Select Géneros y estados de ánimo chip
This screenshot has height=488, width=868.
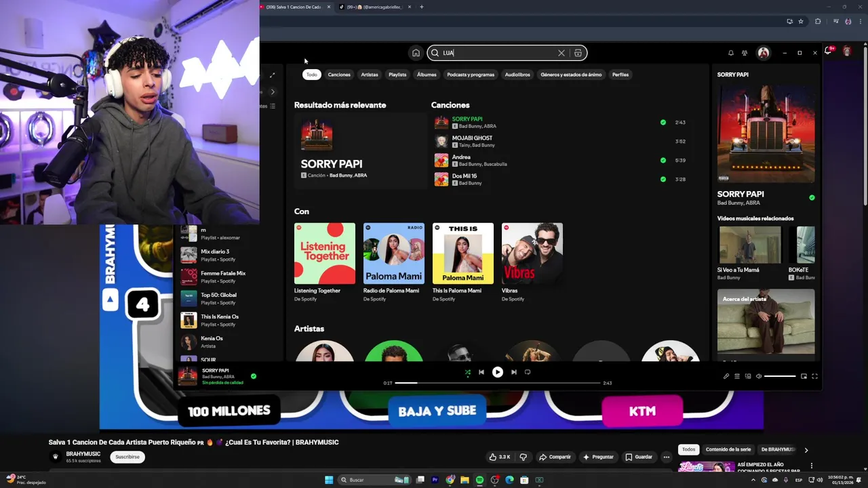(x=571, y=75)
